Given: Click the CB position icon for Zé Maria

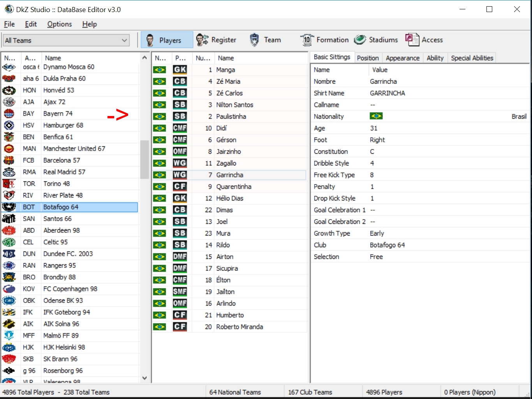Looking at the screenshot, I should (x=180, y=81).
